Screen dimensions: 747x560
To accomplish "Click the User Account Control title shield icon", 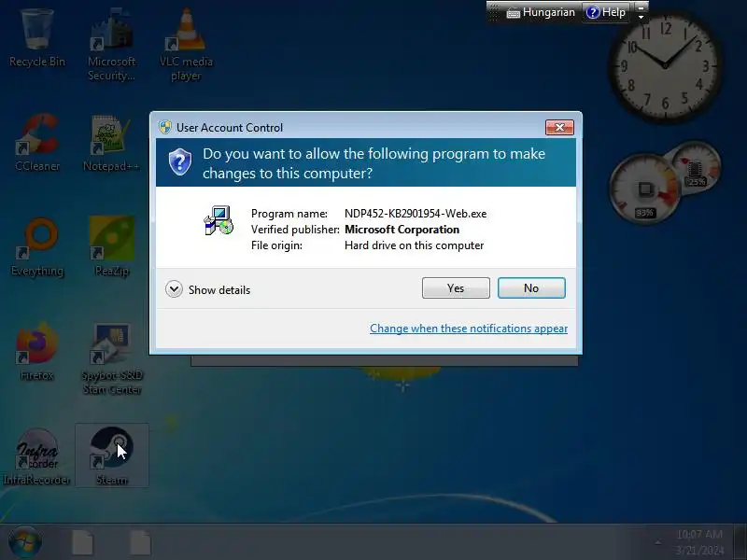I will click(165, 127).
